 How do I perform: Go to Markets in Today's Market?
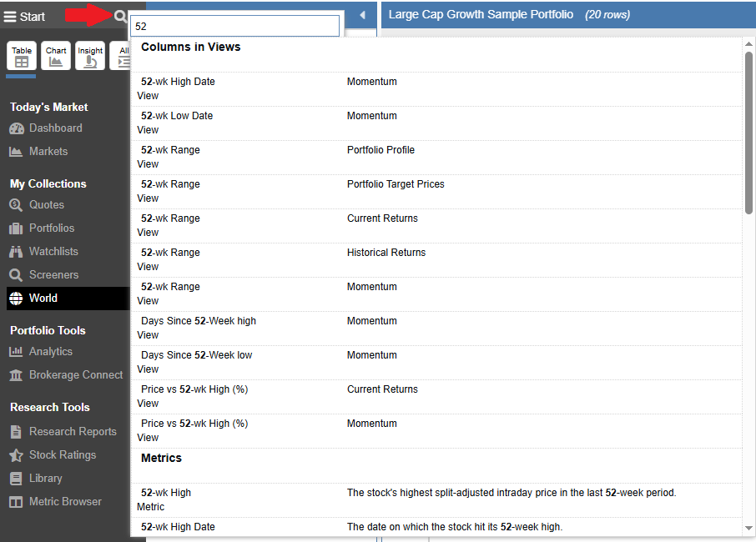[48, 152]
